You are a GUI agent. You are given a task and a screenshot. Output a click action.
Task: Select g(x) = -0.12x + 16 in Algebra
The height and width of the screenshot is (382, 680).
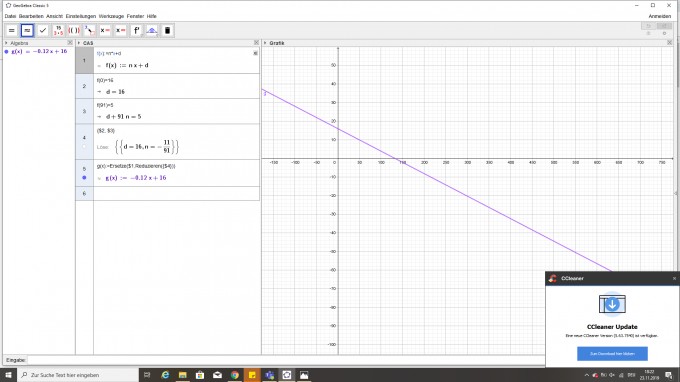coord(39,52)
